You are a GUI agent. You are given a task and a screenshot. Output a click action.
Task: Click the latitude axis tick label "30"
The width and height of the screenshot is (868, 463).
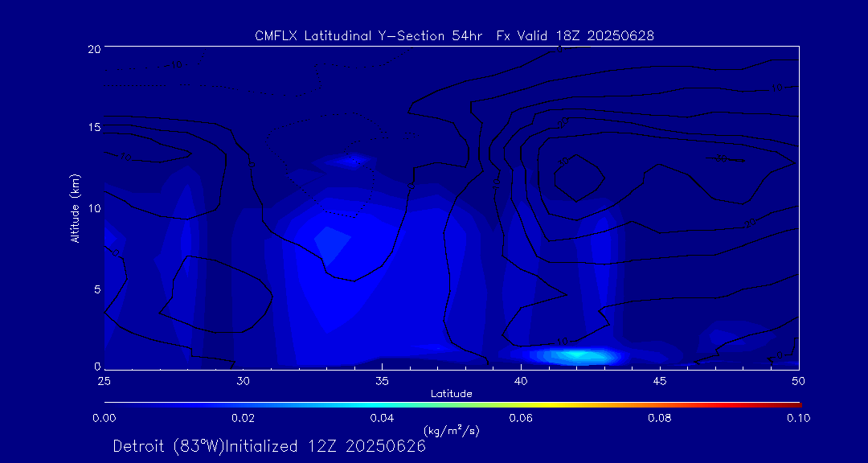pyautogui.click(x=243, y=381)
